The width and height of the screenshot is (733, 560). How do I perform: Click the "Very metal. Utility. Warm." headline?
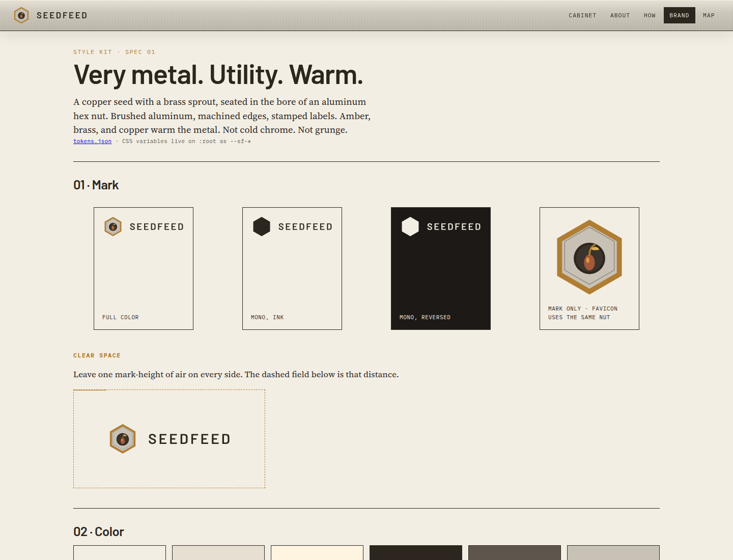pos(218,75)
